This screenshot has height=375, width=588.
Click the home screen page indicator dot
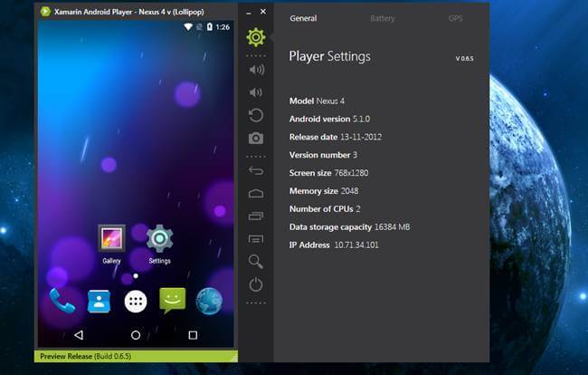pos(136,276)
